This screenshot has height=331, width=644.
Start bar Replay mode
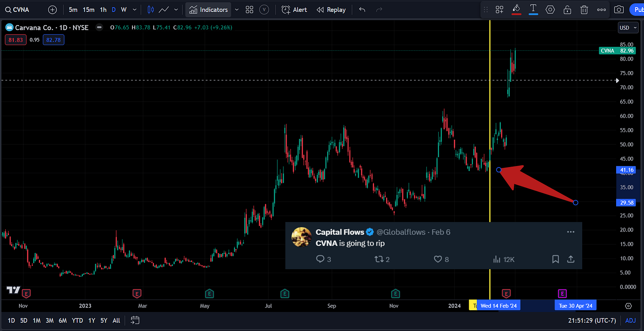(x=331, y=10)
